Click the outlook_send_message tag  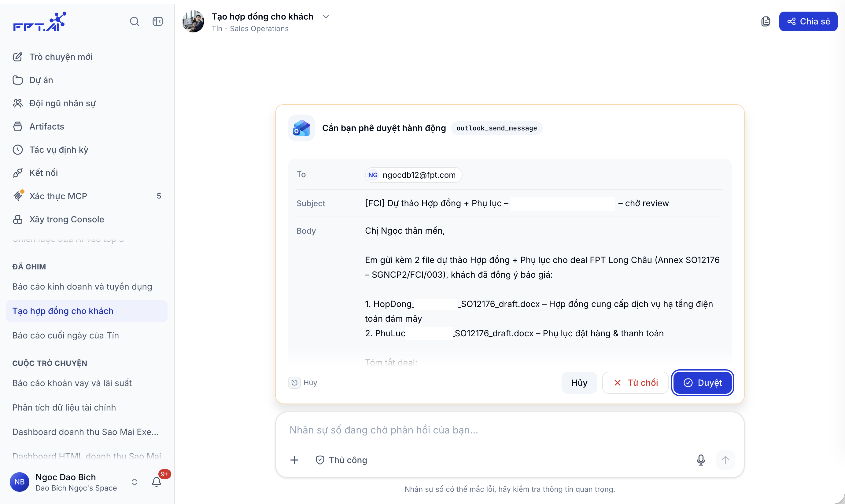496,128
